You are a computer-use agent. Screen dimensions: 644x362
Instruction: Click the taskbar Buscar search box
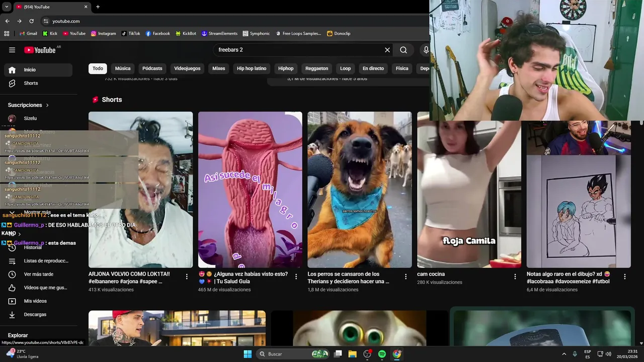(x=294, y=354)
